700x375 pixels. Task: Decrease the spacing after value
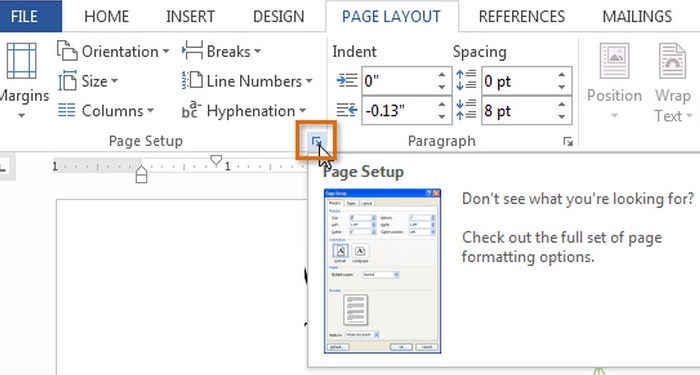(562, 117)
